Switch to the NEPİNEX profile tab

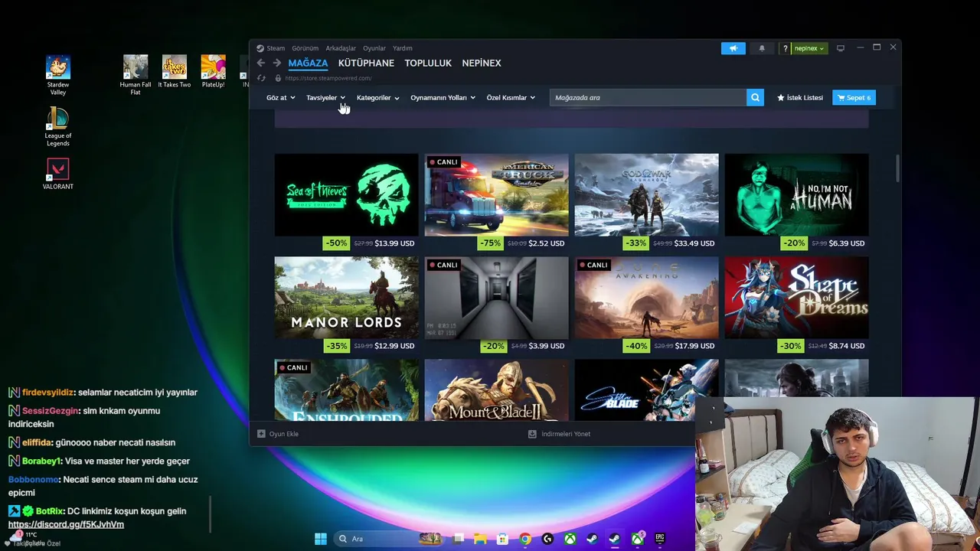pos(482,63)
